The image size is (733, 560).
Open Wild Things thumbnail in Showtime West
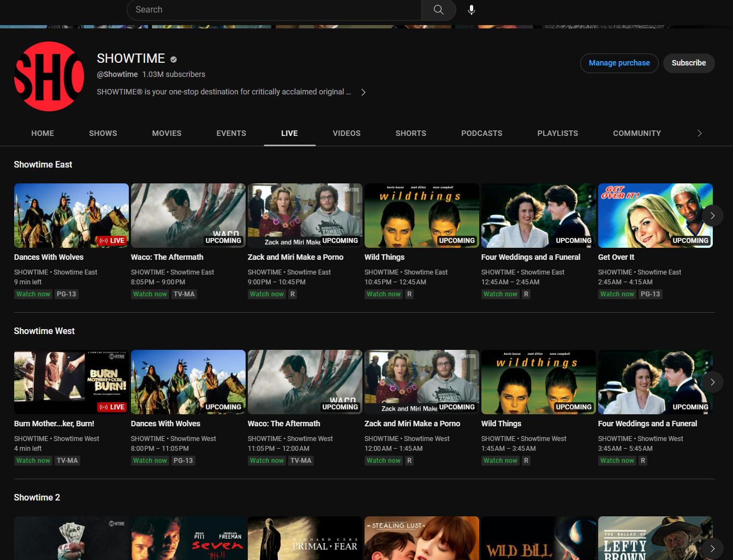coord(539,382)
